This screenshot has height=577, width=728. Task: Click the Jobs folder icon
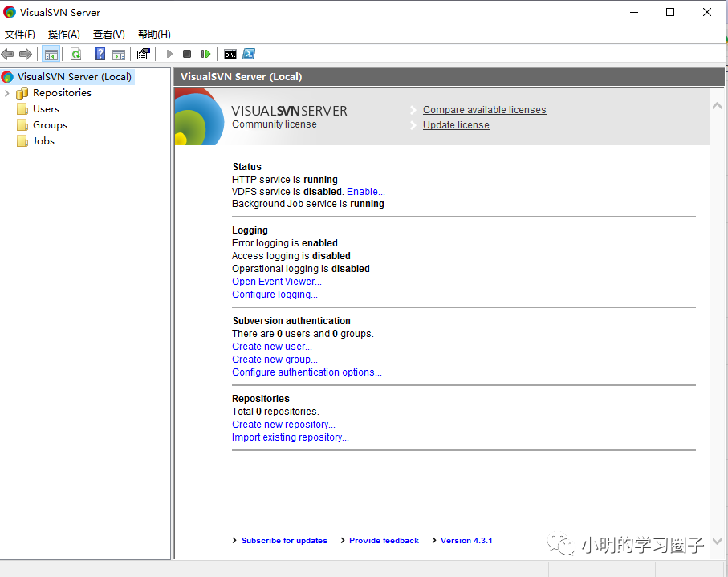point(22,141)
